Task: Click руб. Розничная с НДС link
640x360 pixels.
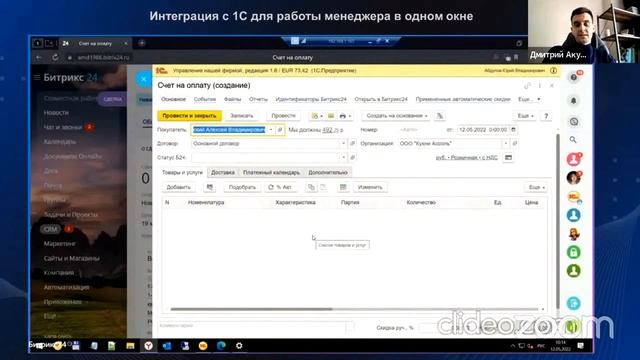Action: tap(467, 158)
